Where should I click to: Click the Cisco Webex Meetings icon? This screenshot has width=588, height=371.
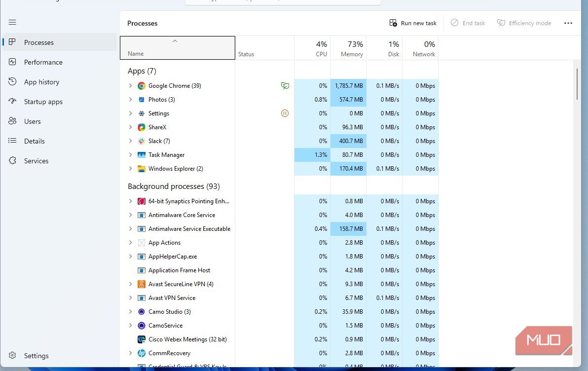(x=142, y=339)
